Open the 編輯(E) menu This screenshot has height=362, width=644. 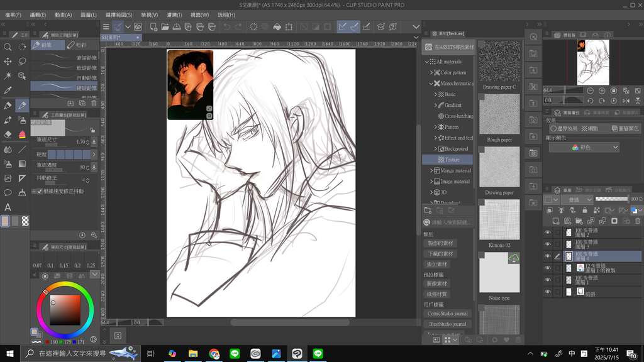pos(38,15)
